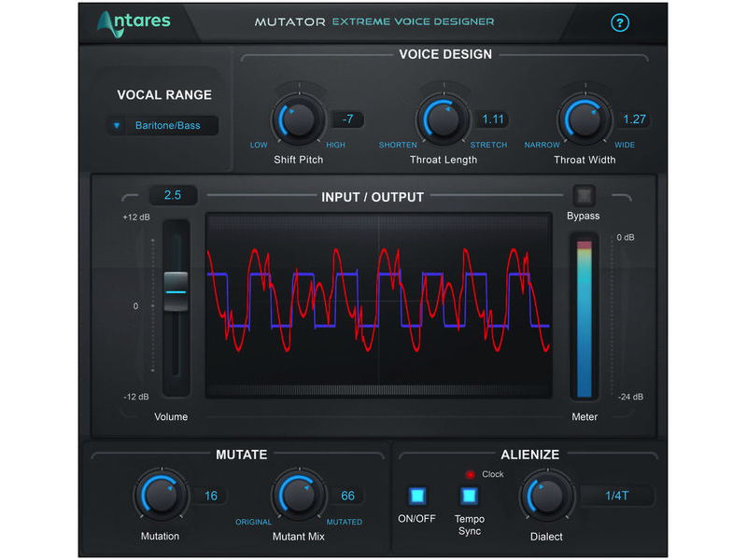747x560 pixels.
Task: Click the output level Meter bar
Action: (x=585, y=317)
